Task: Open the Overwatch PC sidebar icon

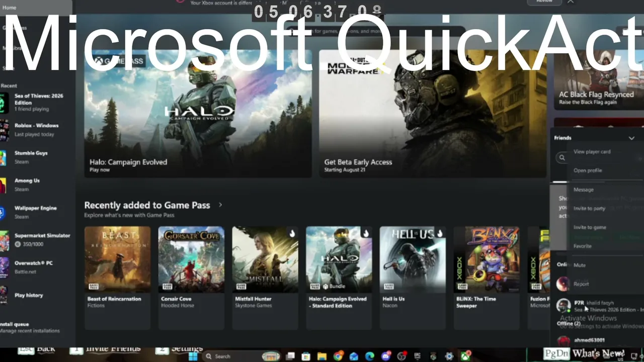Action: pos(4,267)
